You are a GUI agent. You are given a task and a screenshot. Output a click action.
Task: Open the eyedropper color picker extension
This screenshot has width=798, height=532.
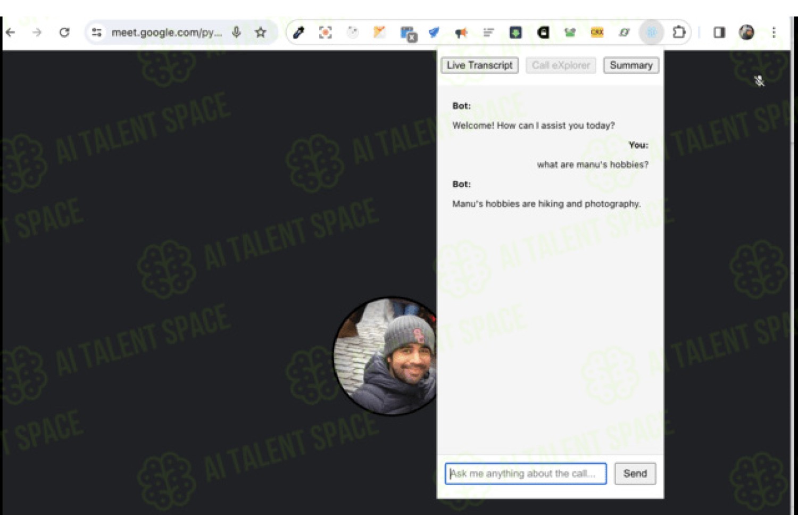tap(299, 32)
